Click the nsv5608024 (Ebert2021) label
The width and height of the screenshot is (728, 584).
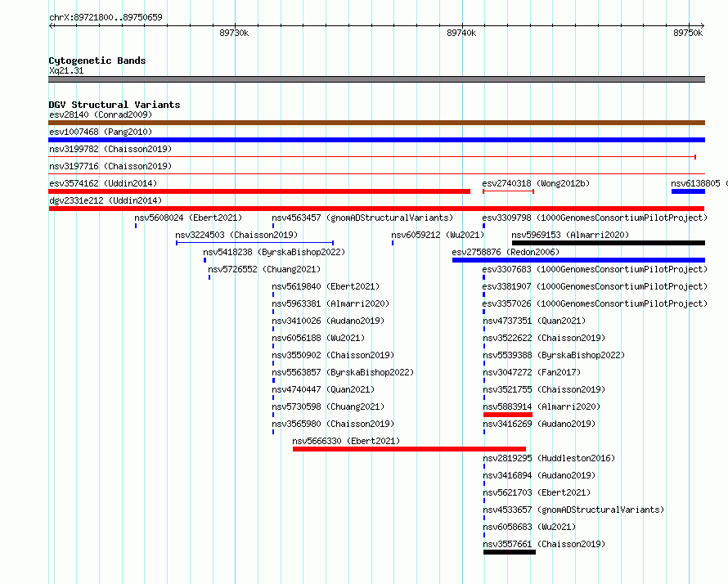[x=188, y=218]
